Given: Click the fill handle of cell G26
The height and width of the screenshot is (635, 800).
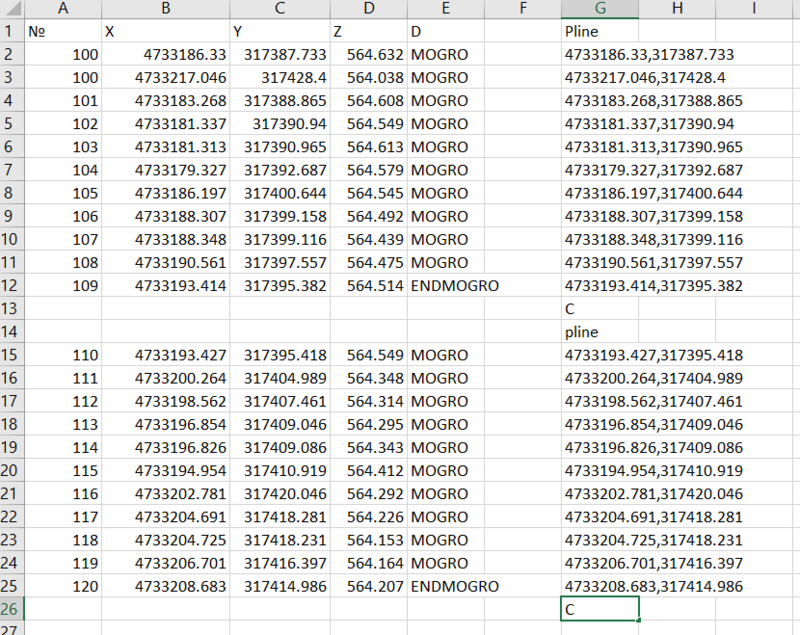Looking at the screenshot, I should click(639, 620).
